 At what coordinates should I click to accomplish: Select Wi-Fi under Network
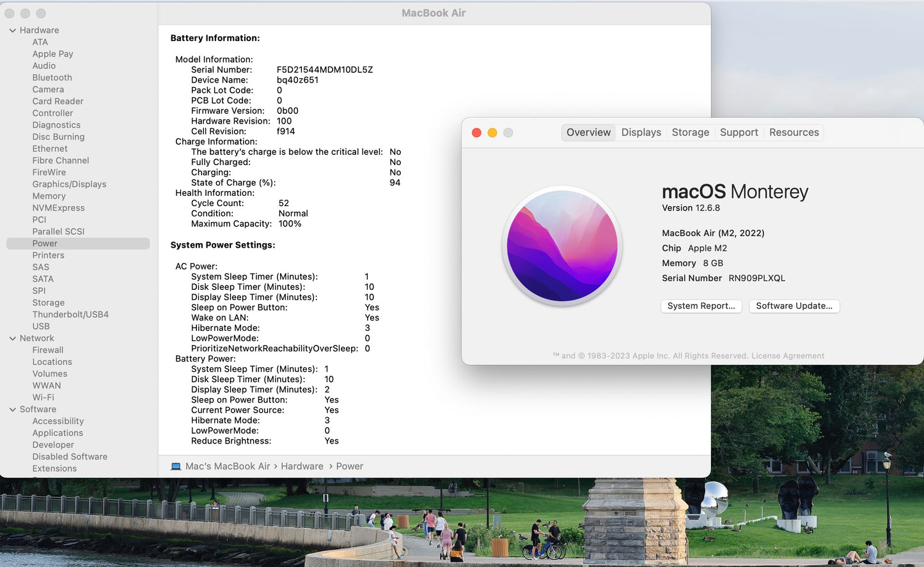pos(43,397)
